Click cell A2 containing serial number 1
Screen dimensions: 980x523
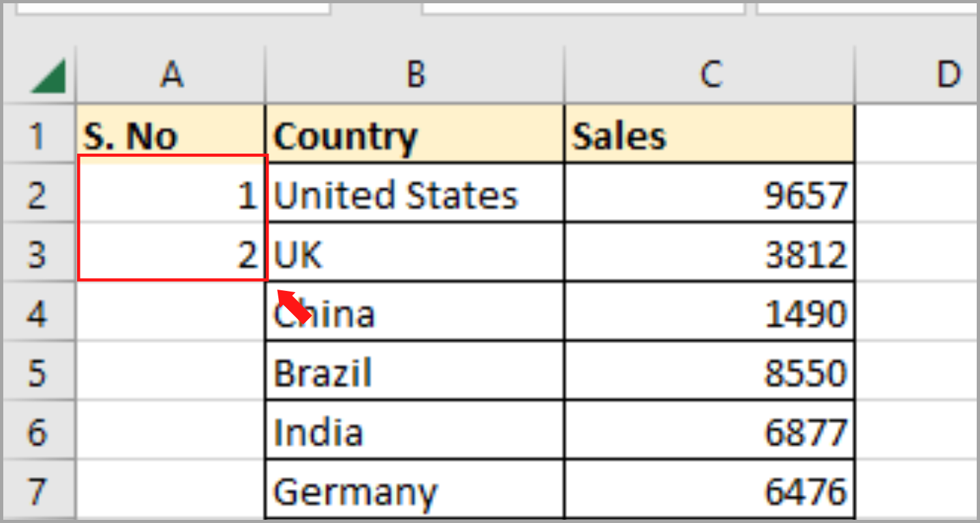click(171, 194)
